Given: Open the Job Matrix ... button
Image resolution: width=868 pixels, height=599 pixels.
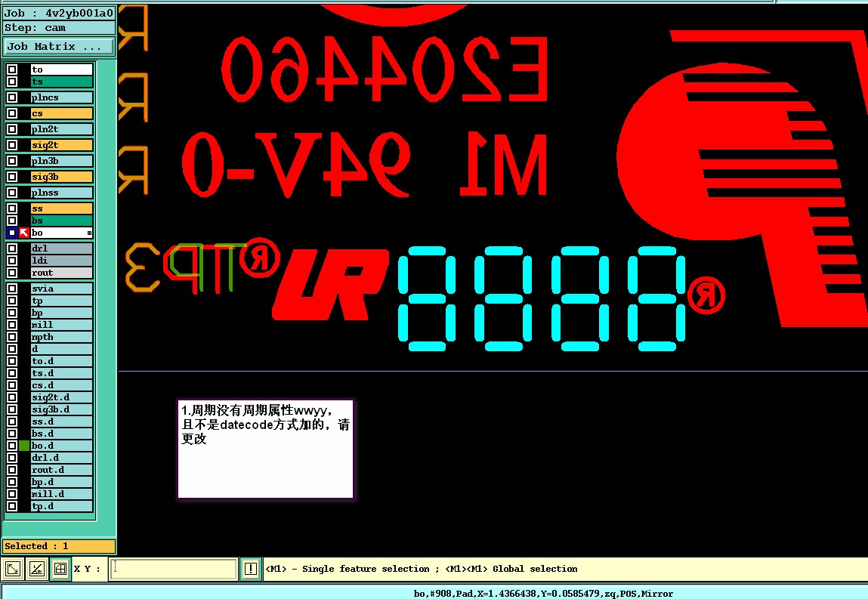Looking at the screenshot, I should [x=59, y=47].
